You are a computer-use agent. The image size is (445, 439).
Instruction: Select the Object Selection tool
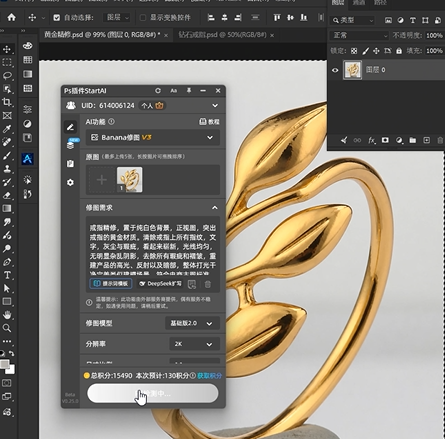[7, 89]
